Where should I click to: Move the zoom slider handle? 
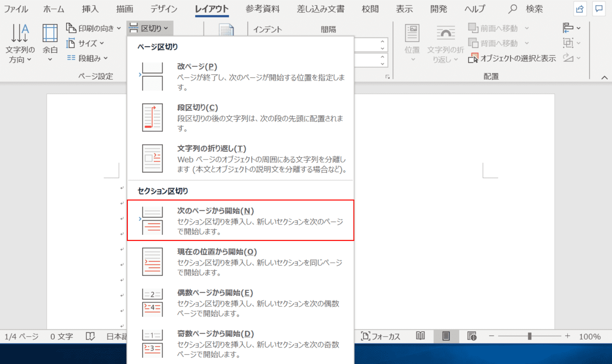tap(530, 336)
